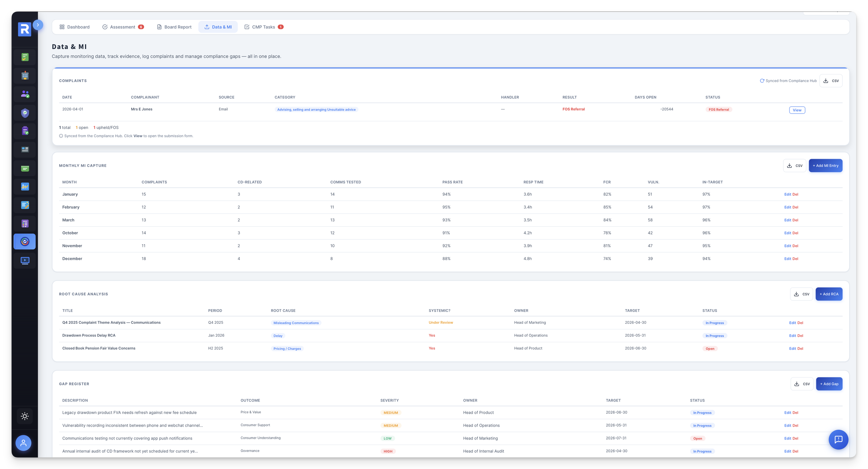Click the building sidebar icon
This screenshot has width=868, height=469.
[x=25, y=76]
